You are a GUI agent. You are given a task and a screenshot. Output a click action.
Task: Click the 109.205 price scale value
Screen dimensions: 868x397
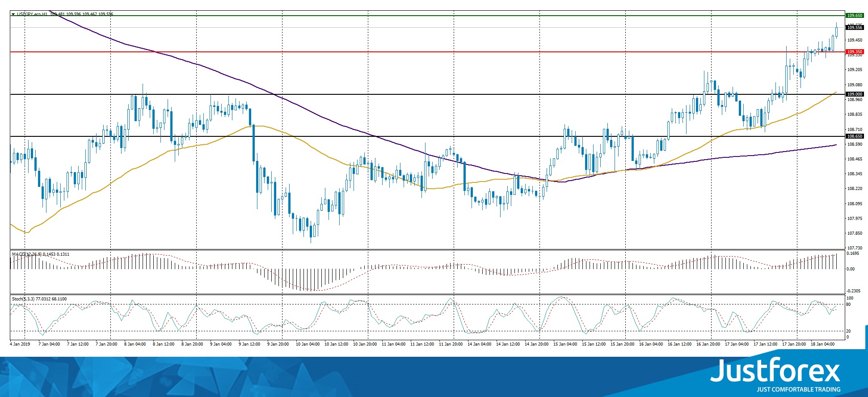click(855, 70)
